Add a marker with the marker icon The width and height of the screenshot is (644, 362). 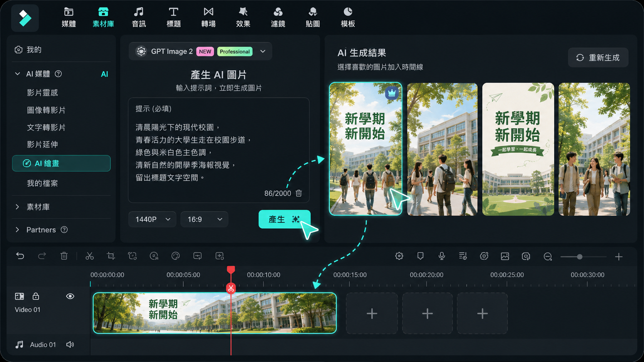point(420,256)
